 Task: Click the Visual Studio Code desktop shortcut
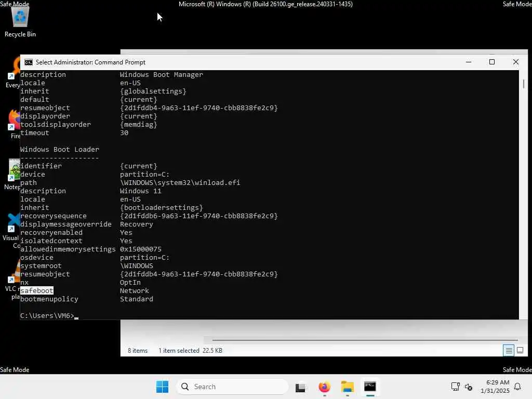point(12,231)
